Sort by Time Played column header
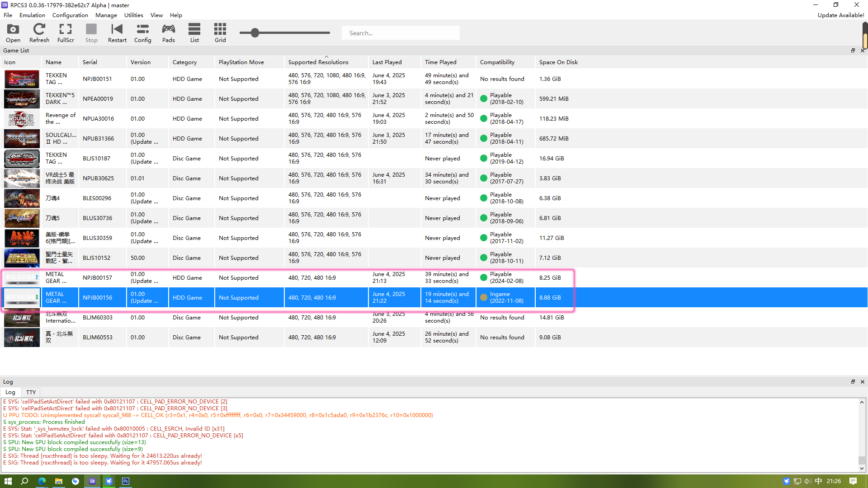The height and width of the screenshot is (488, 868). (448, 62)
